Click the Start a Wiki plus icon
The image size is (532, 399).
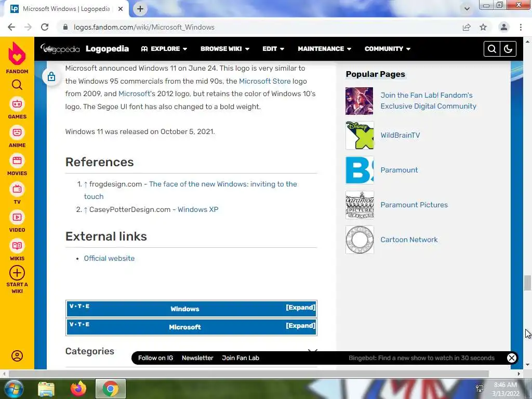pos(17,273)
